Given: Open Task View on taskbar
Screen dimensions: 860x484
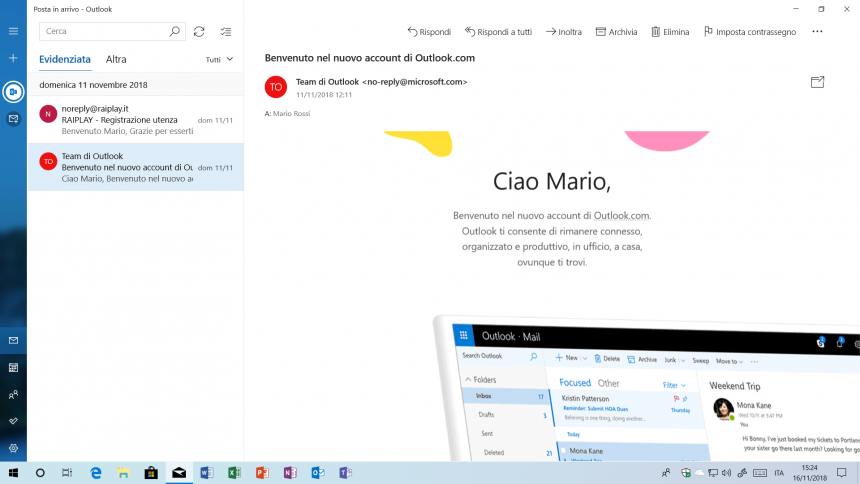Looking at the screenshot, I should pos(67,472).
